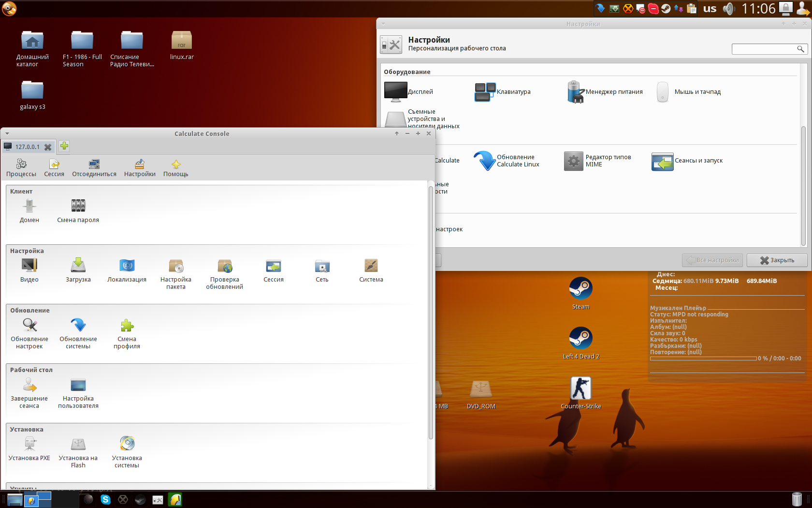This screenshot has height=508, width=812.
Task: Select the Steam desktop shortcut
Action: [581, 293]
